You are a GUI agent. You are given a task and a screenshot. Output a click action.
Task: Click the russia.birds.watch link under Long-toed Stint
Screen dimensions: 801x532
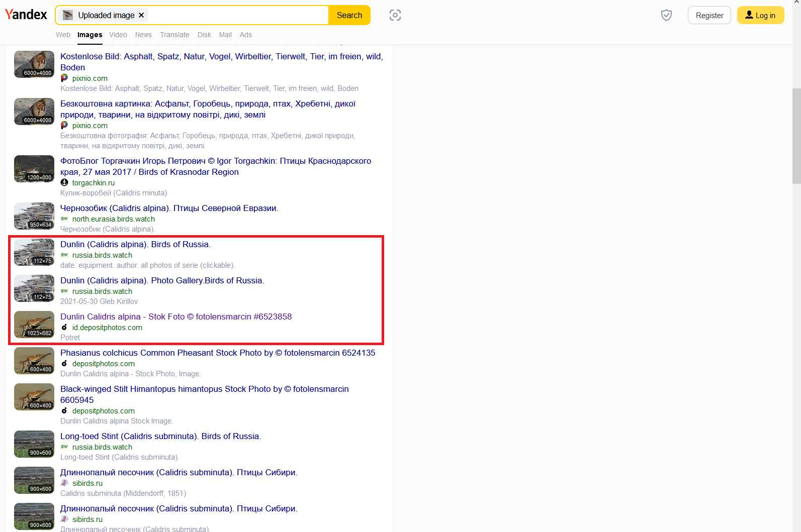click(x=102, y=447)
